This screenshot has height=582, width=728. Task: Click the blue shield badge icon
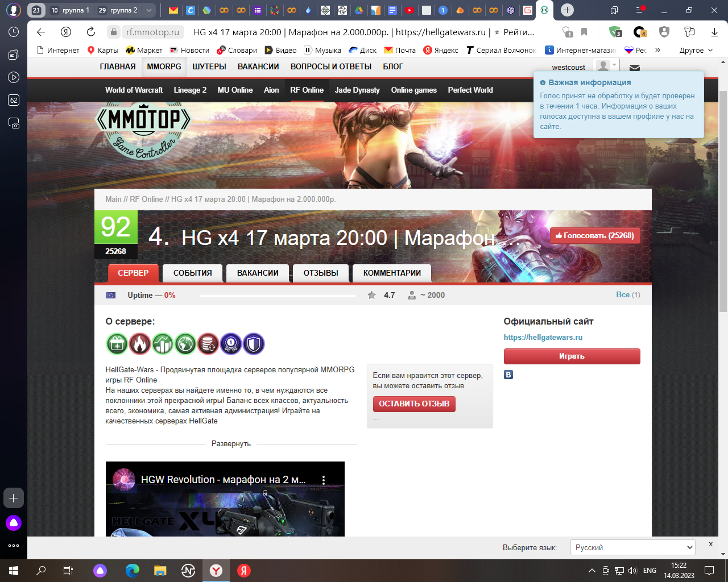point(254,344)
